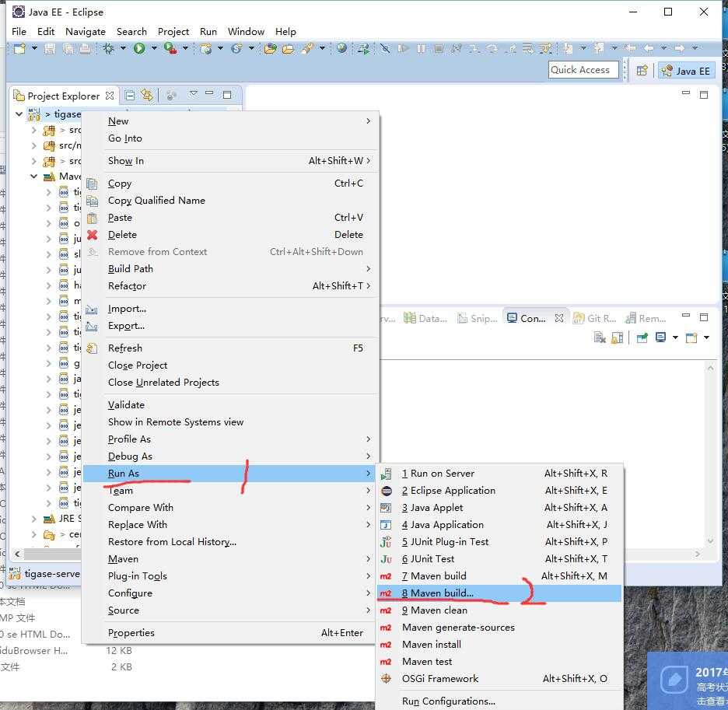Click Project Explorer horizontal scrollbar left arrow

(x=18, y=554)
